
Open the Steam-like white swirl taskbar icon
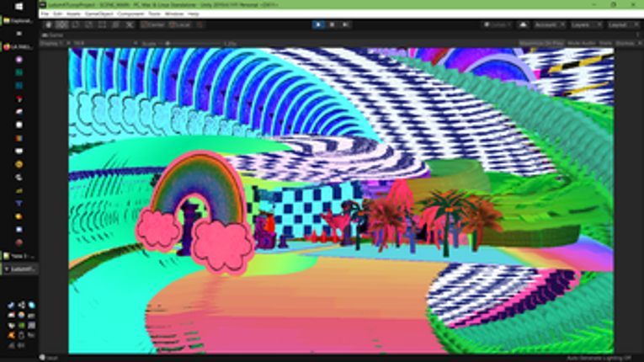[x=19, y=178]
